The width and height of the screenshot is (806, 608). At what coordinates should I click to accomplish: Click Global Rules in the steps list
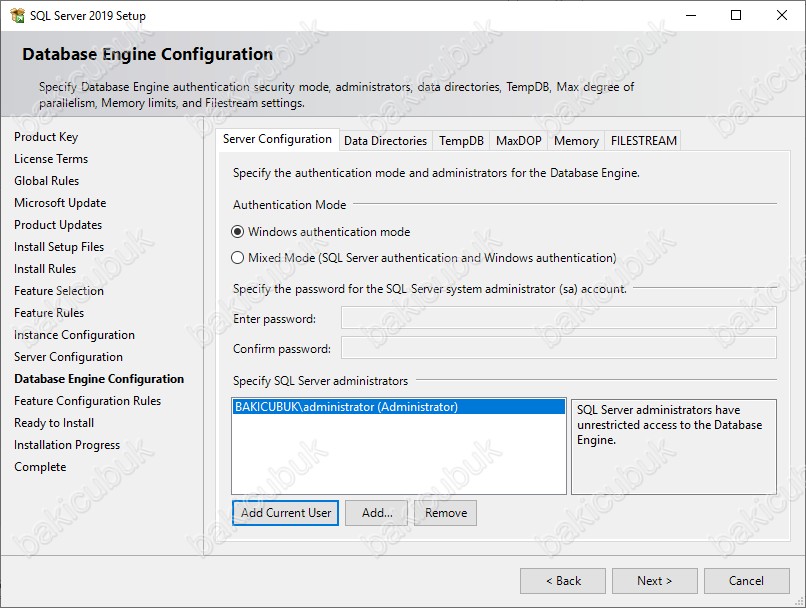(47, 181)
